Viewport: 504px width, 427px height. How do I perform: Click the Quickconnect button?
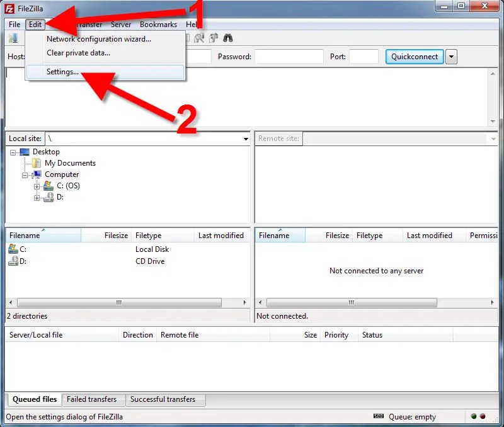coord(414,56)
